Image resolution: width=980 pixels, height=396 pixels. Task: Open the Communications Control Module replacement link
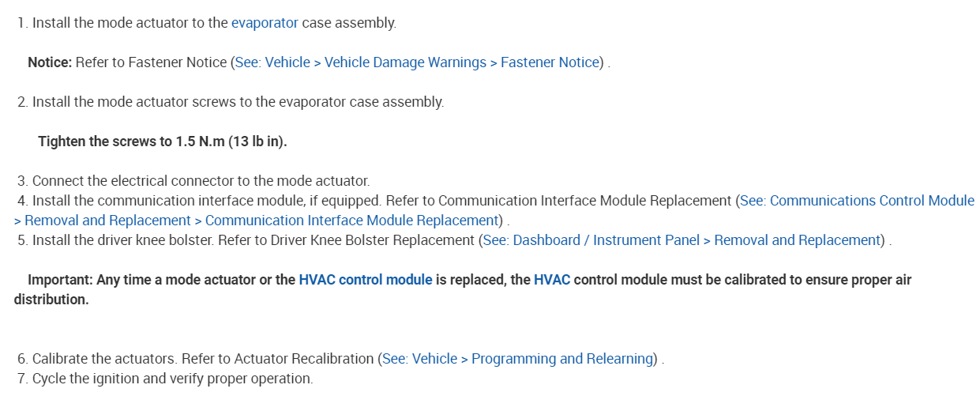(857, 201)
